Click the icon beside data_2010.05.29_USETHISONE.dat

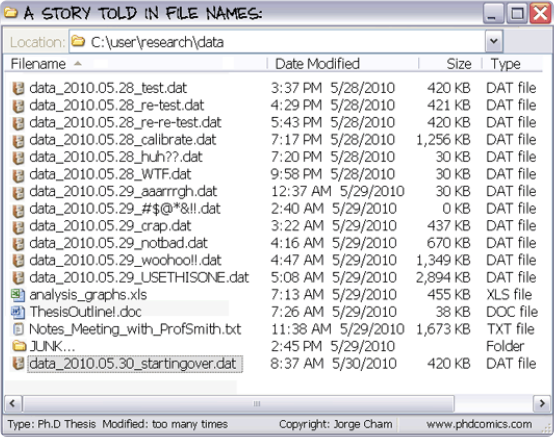pos(18,278)
